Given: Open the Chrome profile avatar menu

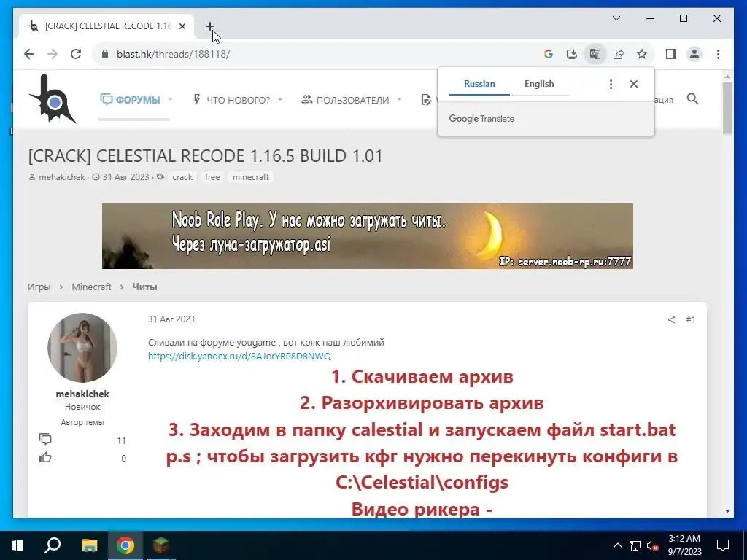Looking at the screenshot, I should pos(694,54).
